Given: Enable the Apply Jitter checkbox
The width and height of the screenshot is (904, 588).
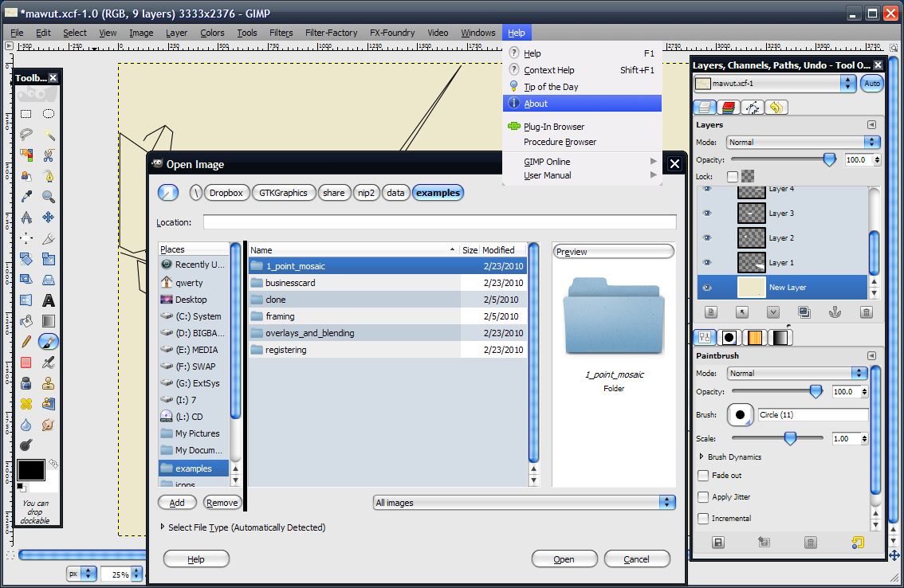Looking at the screenshot, I should pyautogui.click(x=703, y=497).
